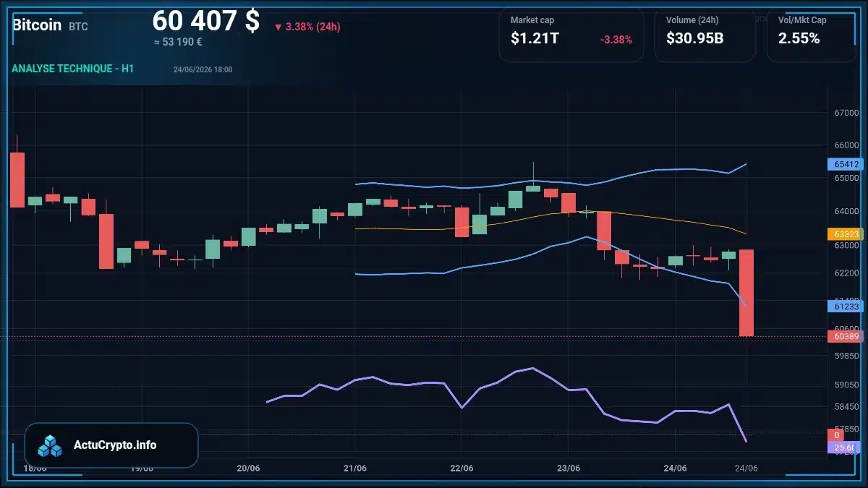
Task: Click the 60 407 $ price
Action: pos(206,21)
